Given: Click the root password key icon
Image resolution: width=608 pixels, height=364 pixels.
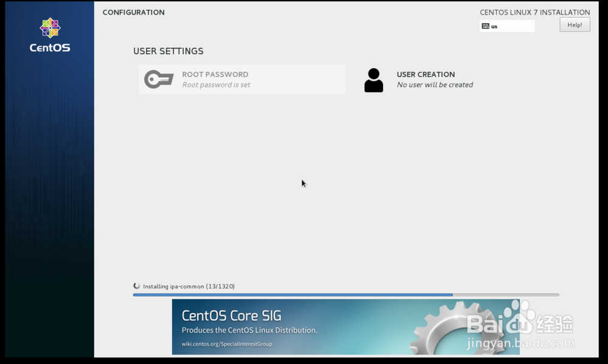Looking at the screenshot, I should [159, 80].
